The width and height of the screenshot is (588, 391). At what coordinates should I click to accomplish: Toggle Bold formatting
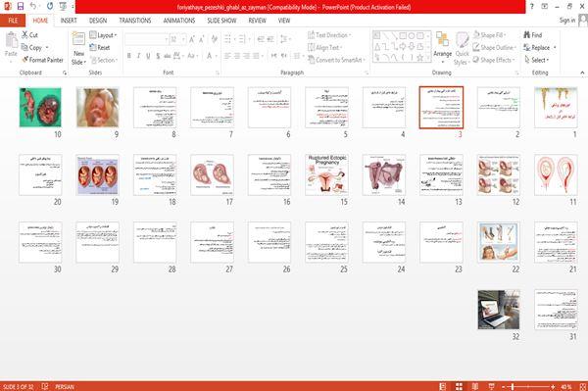[x=129, y=56]
